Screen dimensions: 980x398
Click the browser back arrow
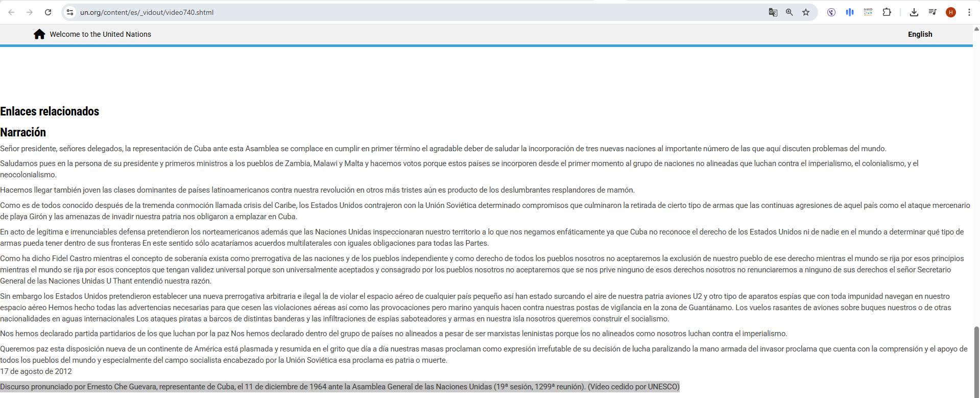[11, 12]
